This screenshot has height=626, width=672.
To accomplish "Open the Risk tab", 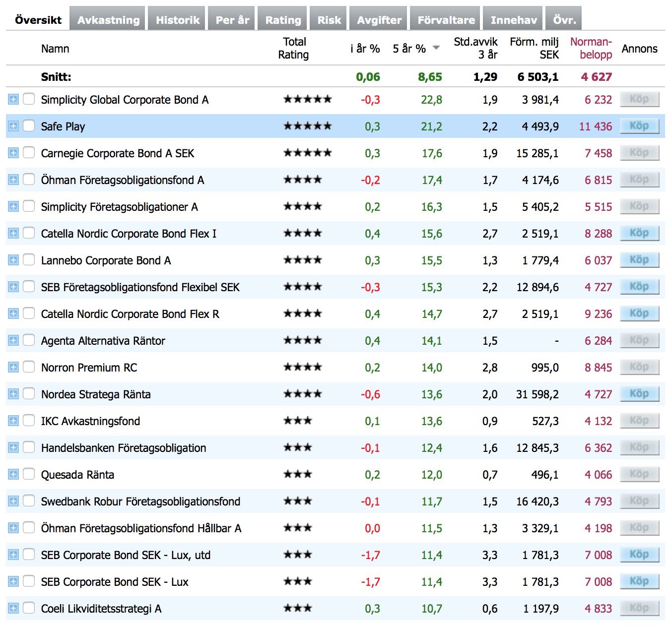I will pyautogui.click(x=329, y=19).
